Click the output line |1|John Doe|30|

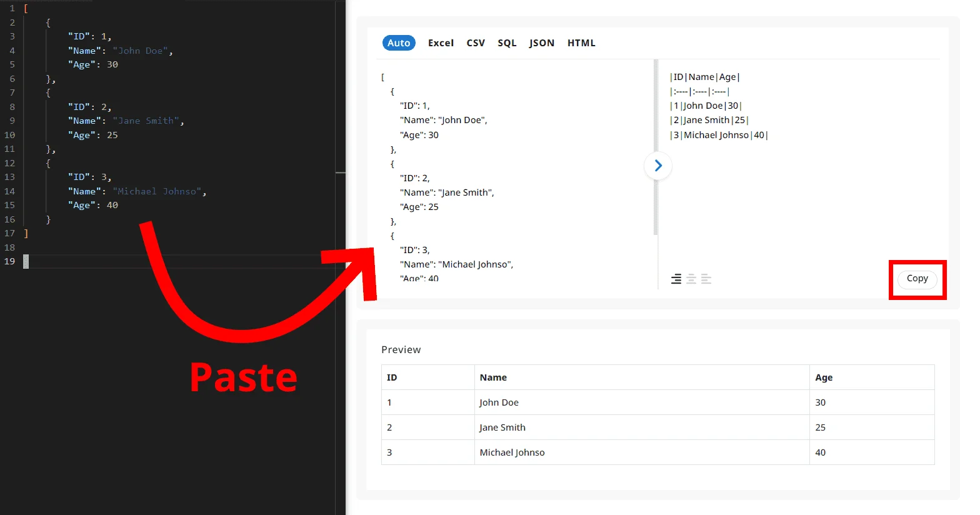pos(706,106)
